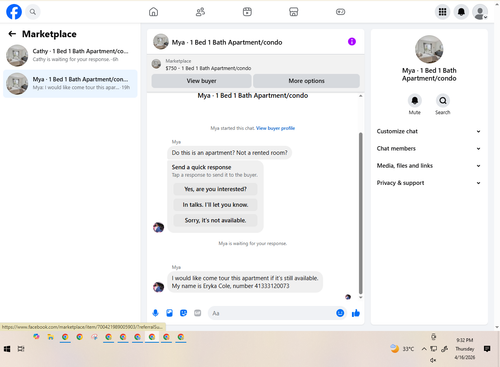Open the Friends icon in top navigation

click(200, 12)
